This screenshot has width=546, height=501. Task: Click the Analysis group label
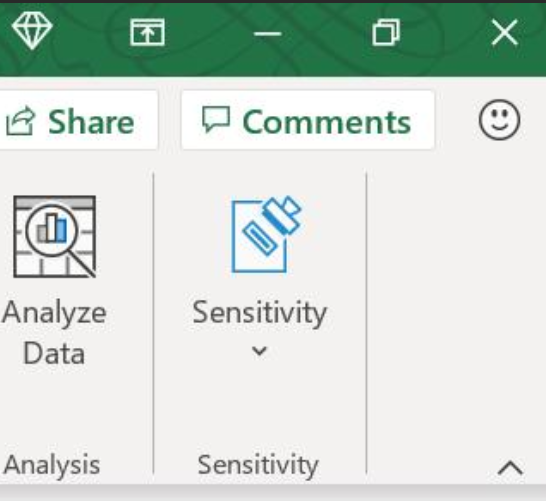pyautogui.click(x=52, y=465)
